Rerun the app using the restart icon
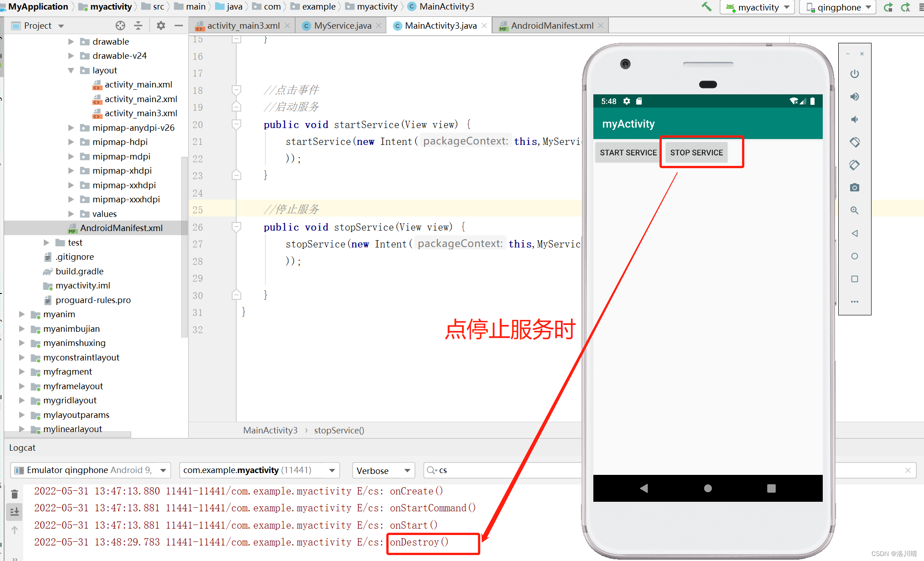Viewport: 924px width, 561px height. (888, 7)
